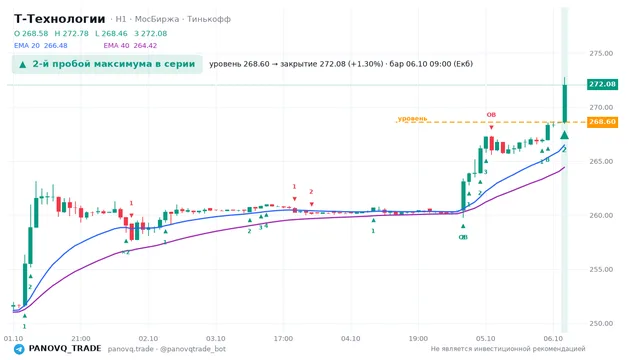This screenshot has height=360, width=640.
Task: Click the EMA 40 264.42 legend
Action: [130, 46]
